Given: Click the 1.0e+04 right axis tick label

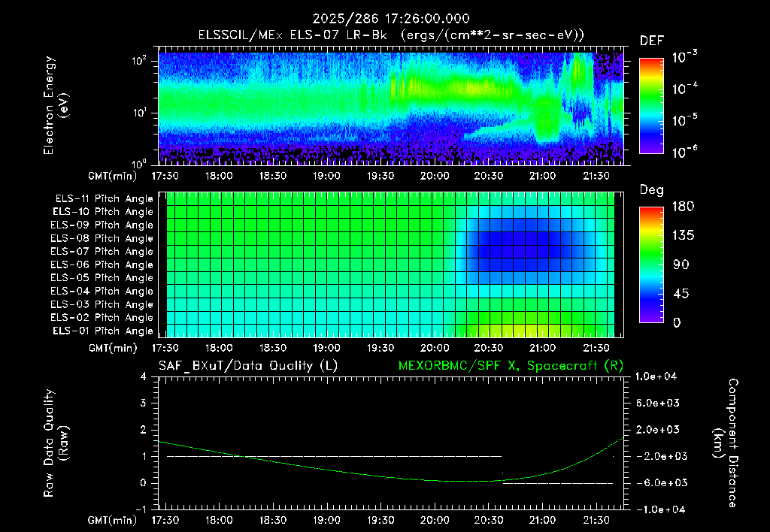Looking at the screenshot, I should coord(656,376).
